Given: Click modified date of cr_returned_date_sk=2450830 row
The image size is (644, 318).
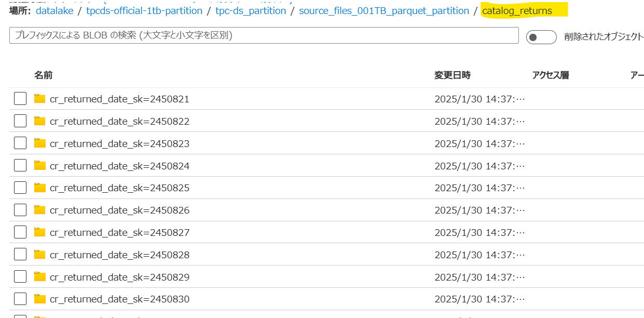Looking at the screenshot, I should pyautogui.click(x=480, y=299).
